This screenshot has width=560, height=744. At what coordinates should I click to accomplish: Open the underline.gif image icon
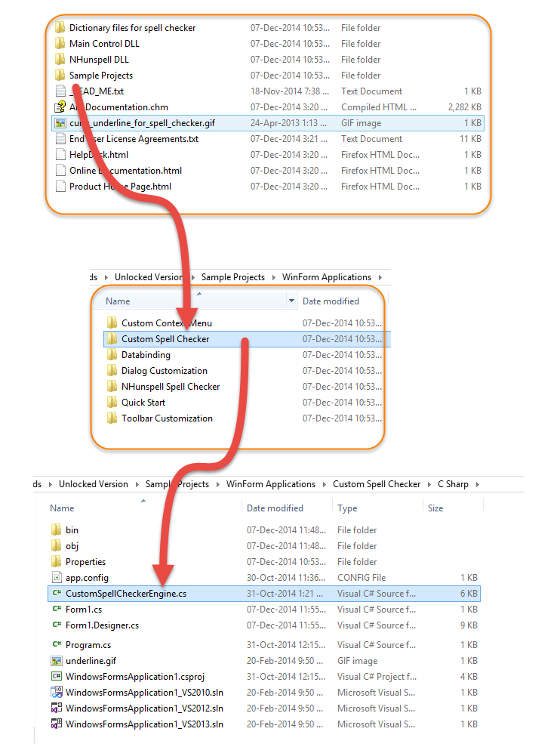[57, 661]
